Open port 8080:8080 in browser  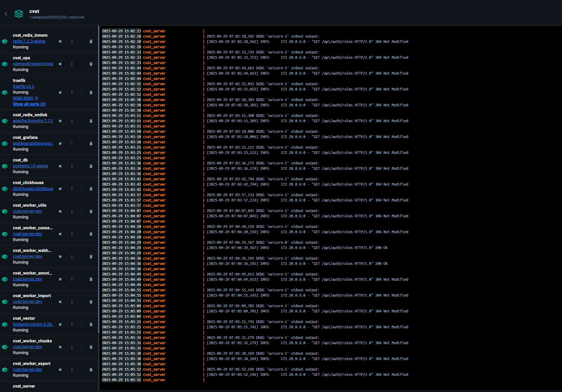pyautogui.click(x=26, y=98)
